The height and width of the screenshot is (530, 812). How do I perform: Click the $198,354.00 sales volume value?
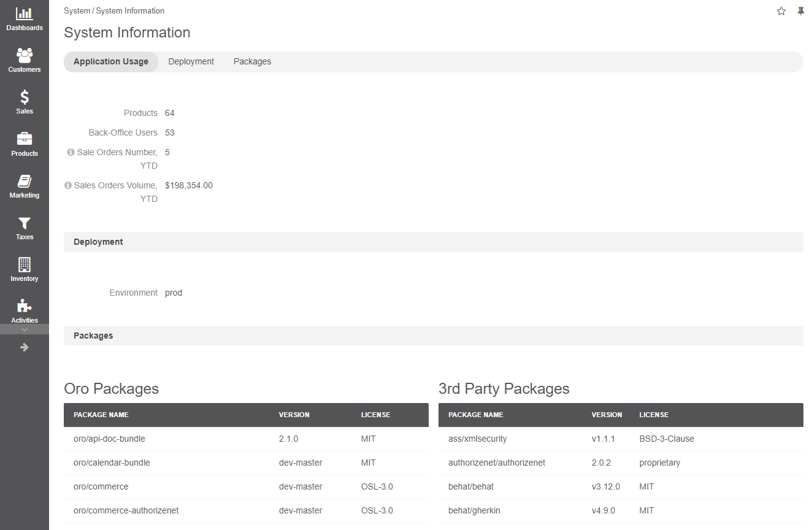click(189, 185)
